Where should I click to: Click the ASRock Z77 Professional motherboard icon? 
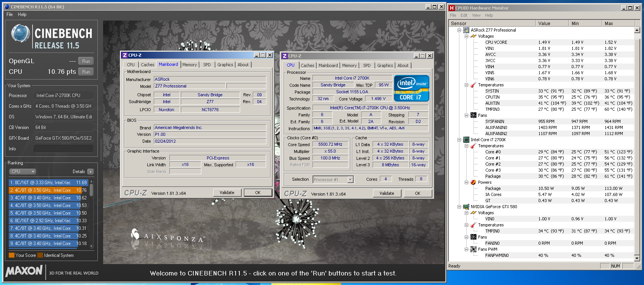click(466, 30)
